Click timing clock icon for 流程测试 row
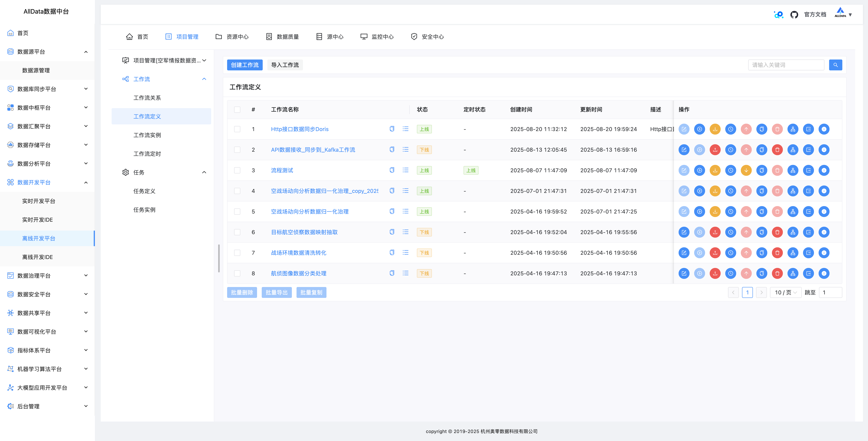 click(731, 171)
